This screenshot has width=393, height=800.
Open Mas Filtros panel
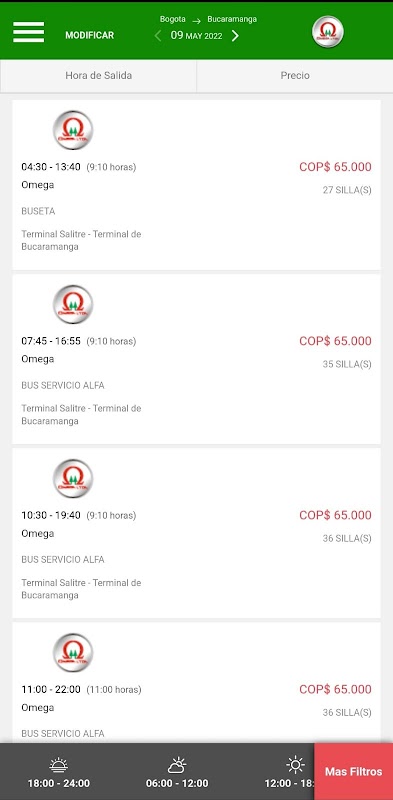coord(353,771)
